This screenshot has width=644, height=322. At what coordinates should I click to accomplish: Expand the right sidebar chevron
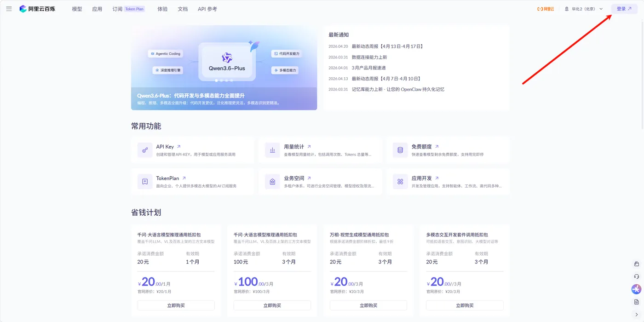(x=636, y=315)
